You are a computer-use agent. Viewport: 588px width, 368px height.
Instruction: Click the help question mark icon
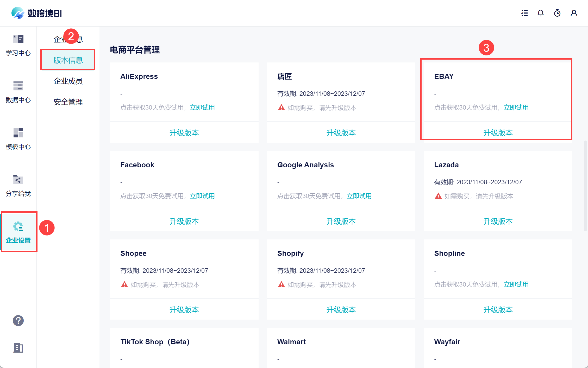coord(18,321)
